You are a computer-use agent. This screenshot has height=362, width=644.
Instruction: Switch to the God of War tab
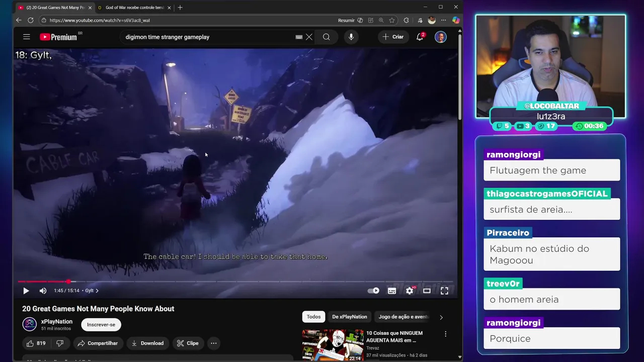point(134,8)
